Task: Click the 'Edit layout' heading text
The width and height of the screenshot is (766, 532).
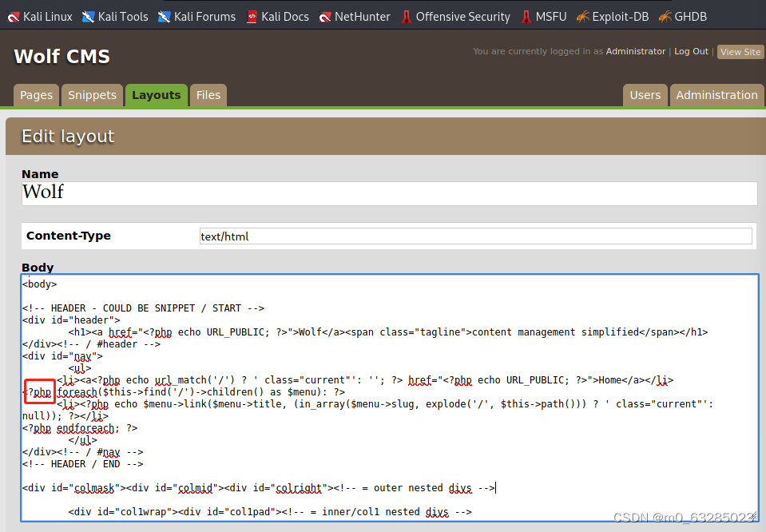Action: click(x=68, y=137)
